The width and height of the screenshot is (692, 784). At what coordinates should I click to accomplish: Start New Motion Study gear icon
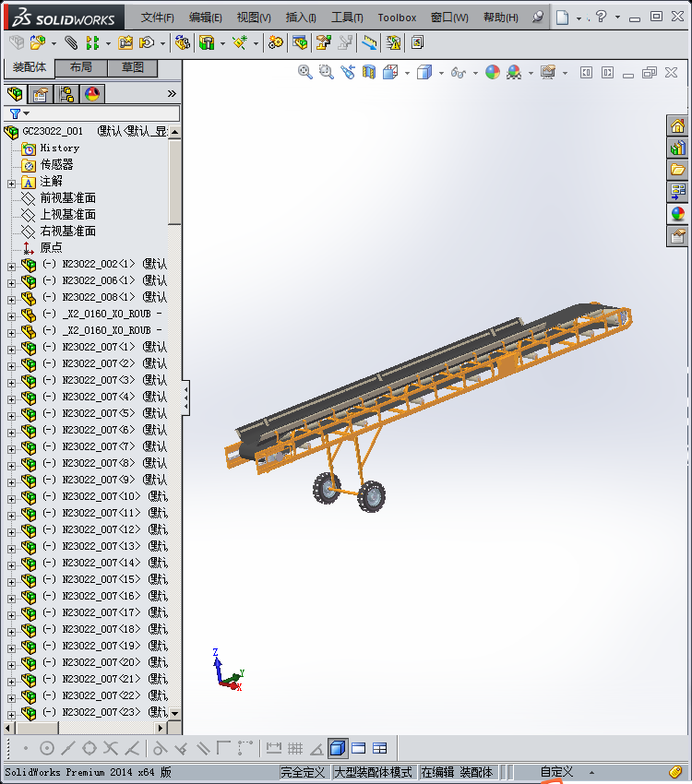coord(276,43)
